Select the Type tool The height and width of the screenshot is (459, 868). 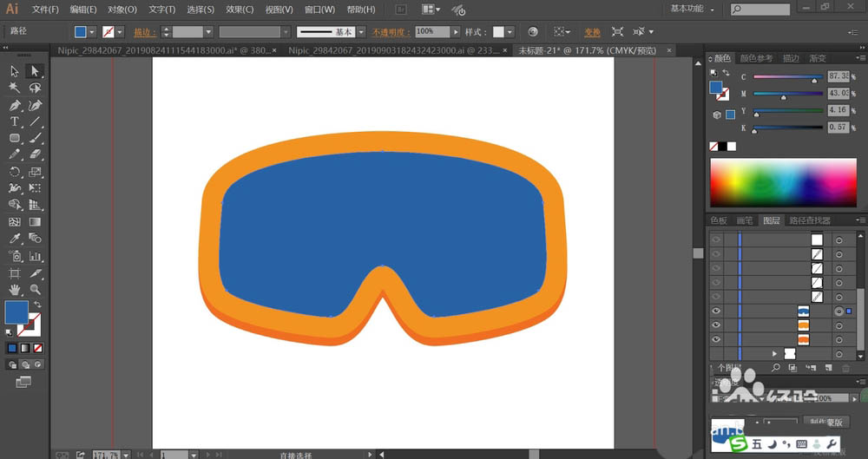(15, 121)
